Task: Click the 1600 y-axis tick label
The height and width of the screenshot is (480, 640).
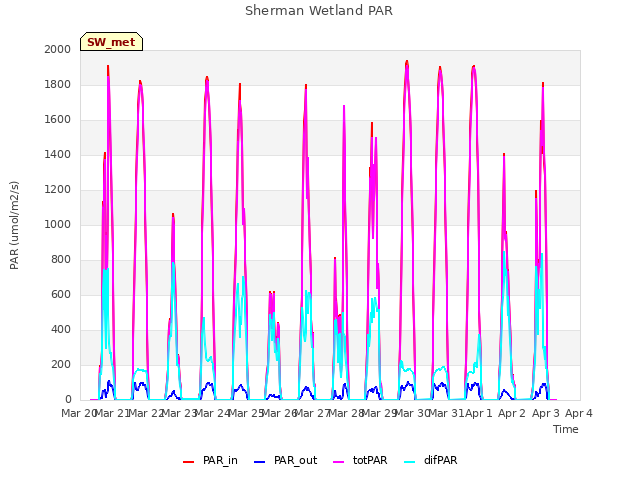Action: [x=58, y=120]
